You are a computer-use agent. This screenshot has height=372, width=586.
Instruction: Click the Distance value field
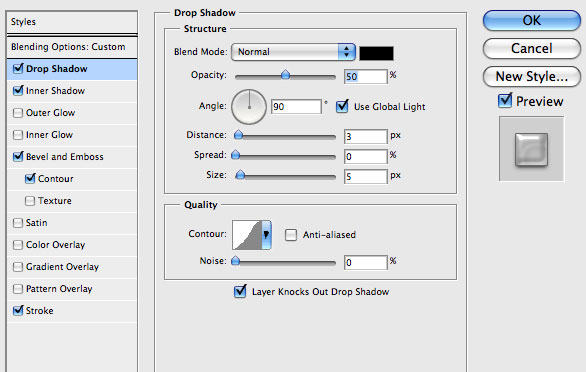click(366, 136)
